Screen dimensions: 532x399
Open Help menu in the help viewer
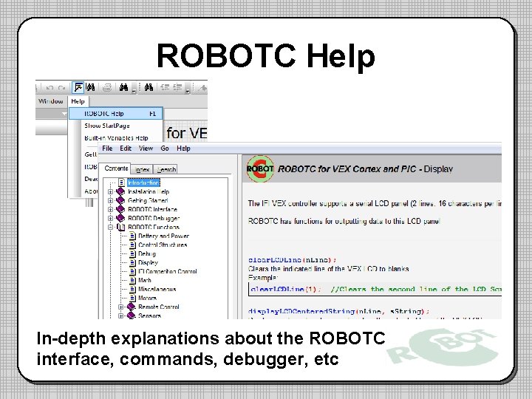tap(183, 149)
